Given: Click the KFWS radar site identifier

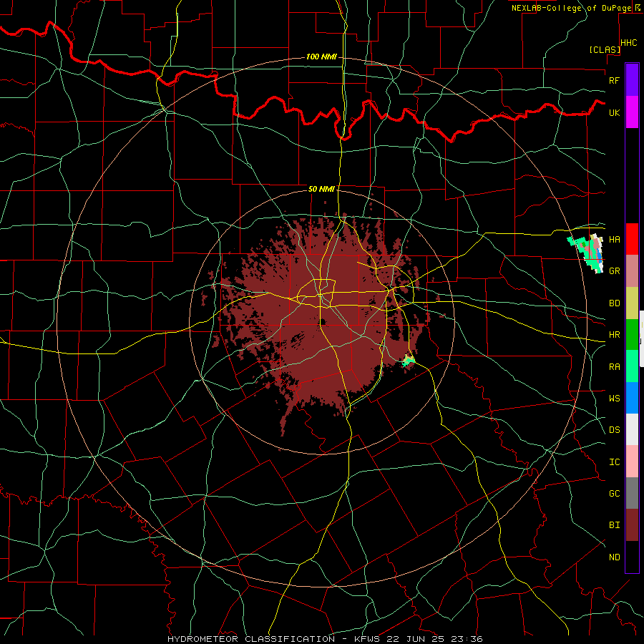Looking at the screenshot, I should point(368,639).
